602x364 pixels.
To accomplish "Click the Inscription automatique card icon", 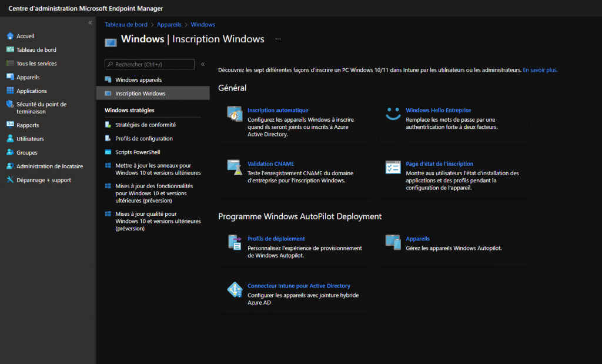I will (235, 114).
